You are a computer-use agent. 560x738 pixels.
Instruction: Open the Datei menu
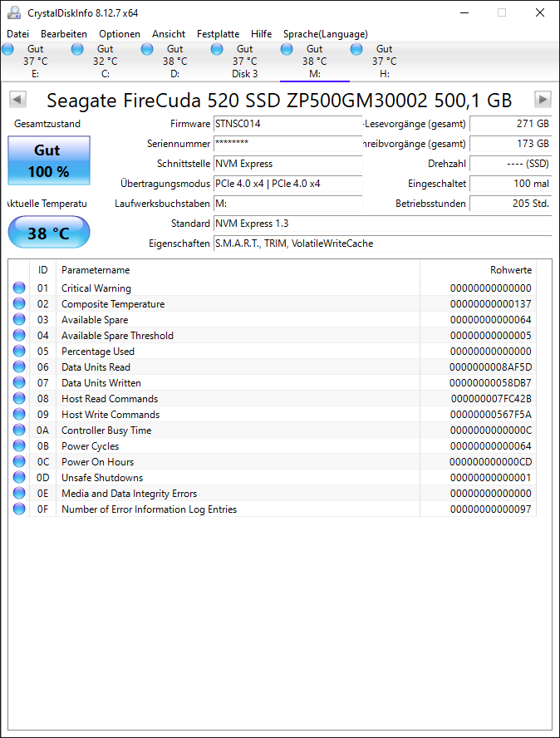coord(18,34)
